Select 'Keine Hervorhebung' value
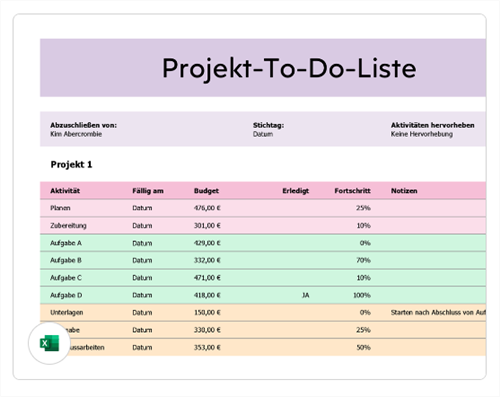 [422, 134]
